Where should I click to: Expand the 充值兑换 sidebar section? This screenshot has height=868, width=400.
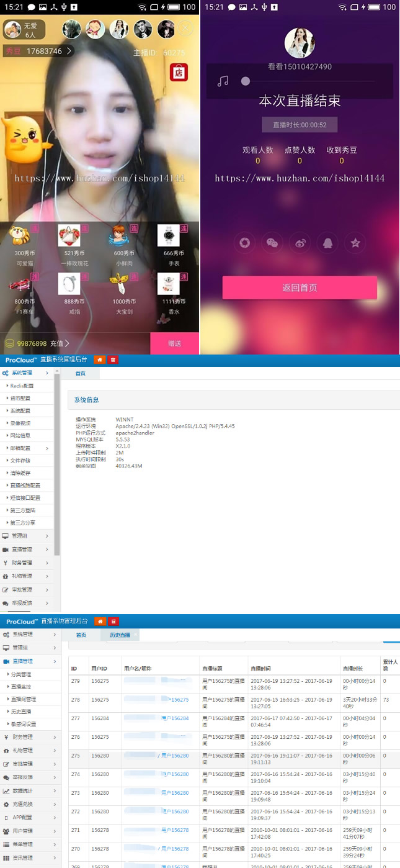coord(29,804)
